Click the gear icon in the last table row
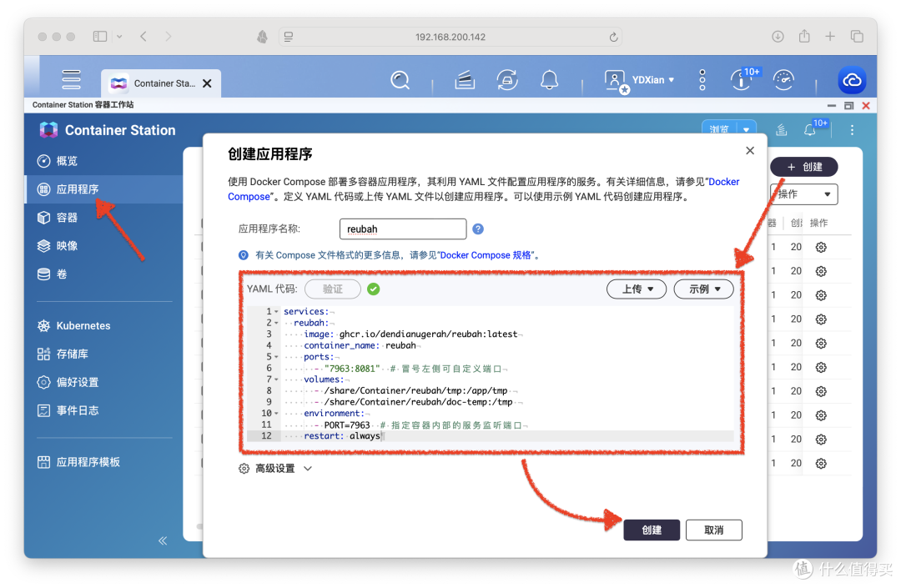The image size is (901, 588). coord(821,463)
